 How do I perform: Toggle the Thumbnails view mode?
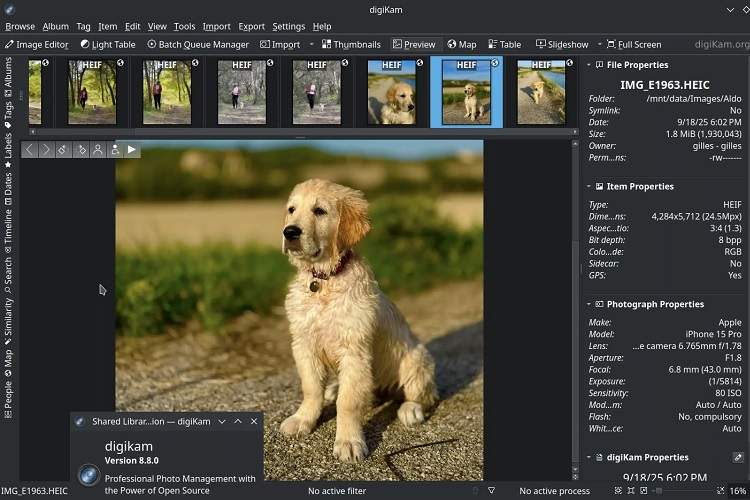350,44
